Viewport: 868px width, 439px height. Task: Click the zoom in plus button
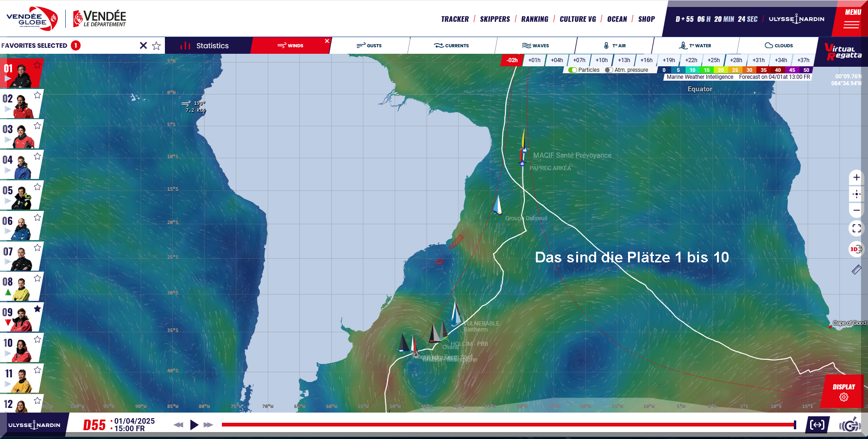[856, 178]
